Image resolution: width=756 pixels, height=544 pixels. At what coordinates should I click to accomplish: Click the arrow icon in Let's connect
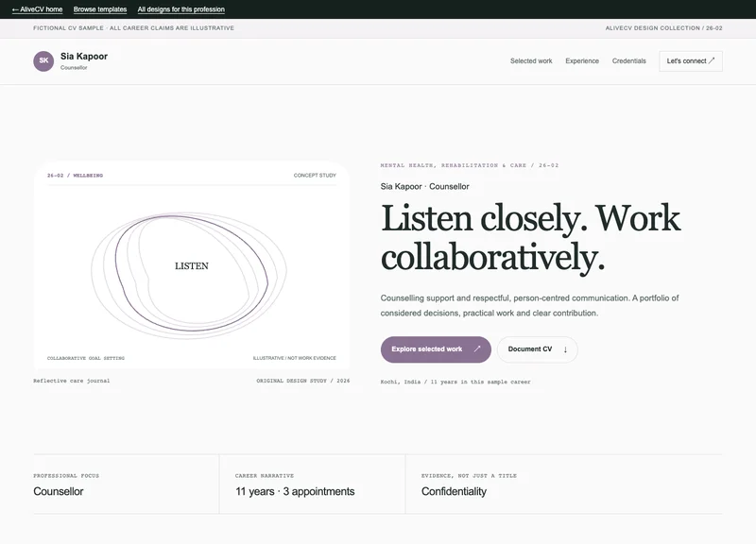tap(712, 60)
